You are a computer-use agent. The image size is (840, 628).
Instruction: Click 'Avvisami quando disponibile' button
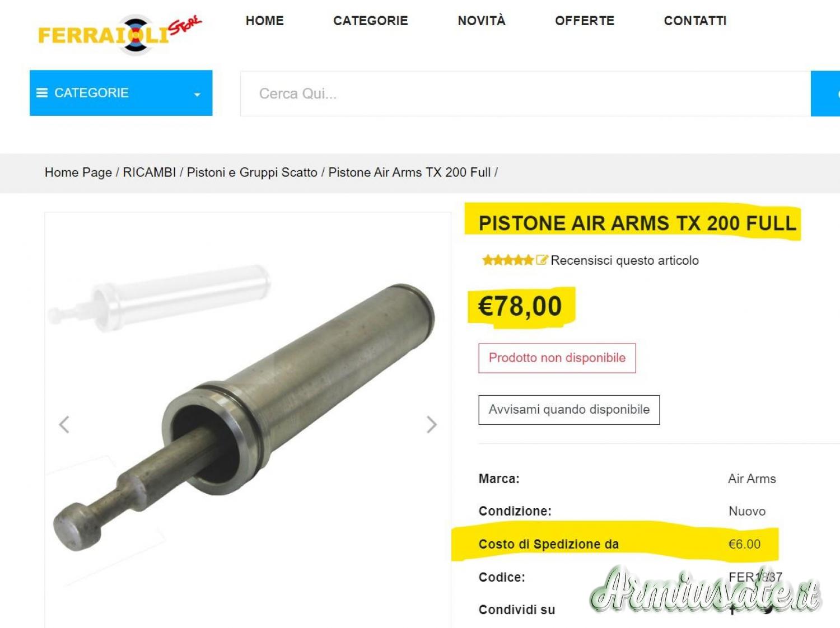point(569,410)
